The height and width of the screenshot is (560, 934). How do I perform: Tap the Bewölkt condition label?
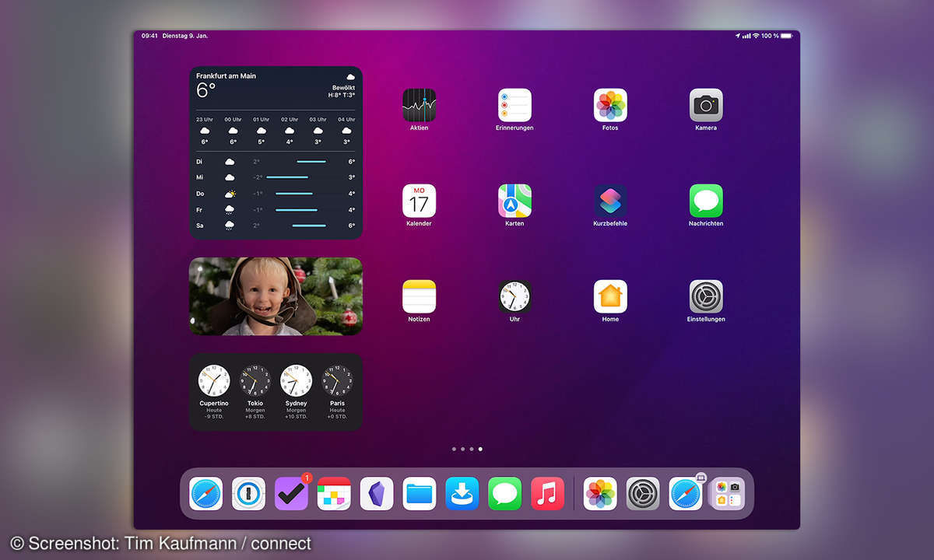coord(343,88)
